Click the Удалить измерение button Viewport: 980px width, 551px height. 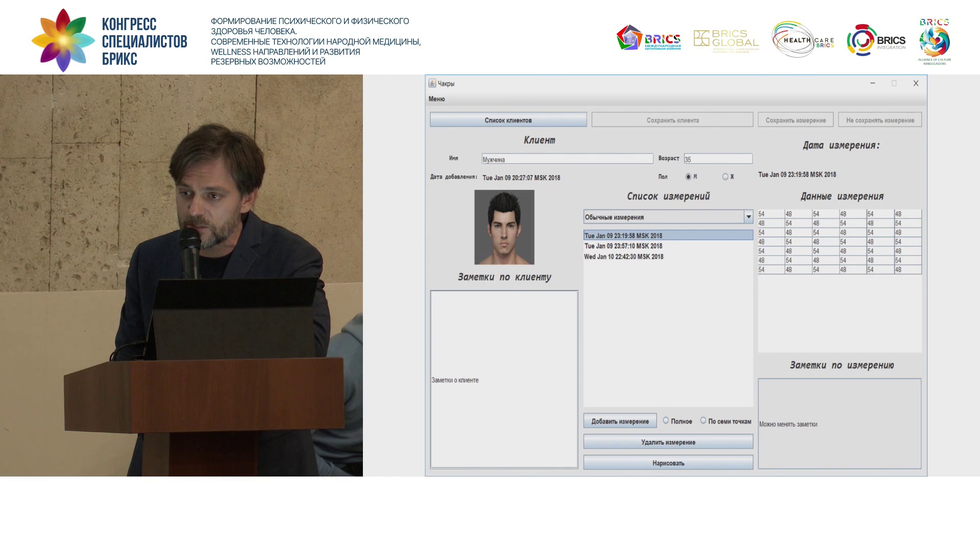(x=668, y=442)
